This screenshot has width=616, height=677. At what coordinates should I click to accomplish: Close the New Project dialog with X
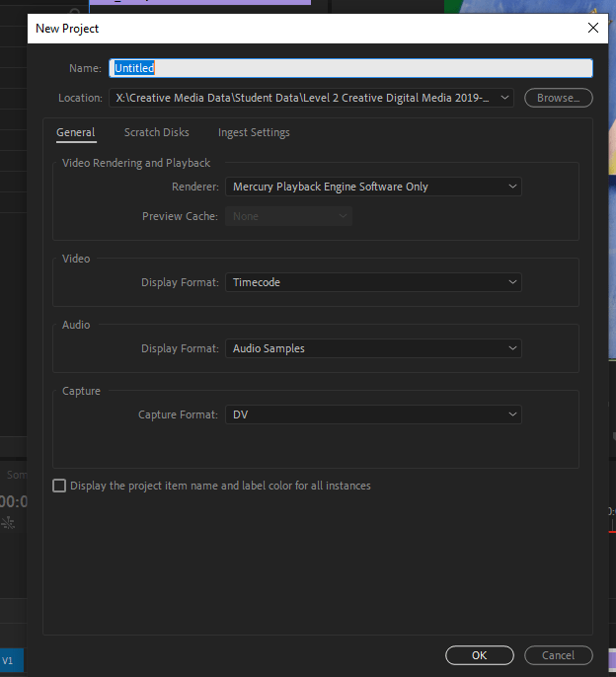coord(592,29)
